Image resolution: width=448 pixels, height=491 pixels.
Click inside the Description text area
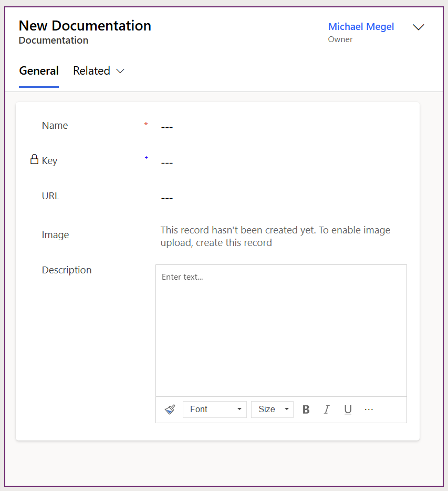281,331
